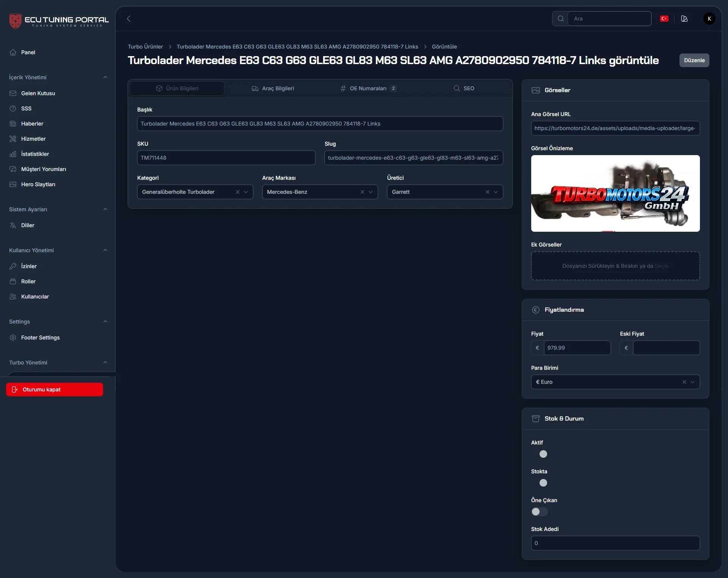Go to Kullanıcılar in sidebar
Image resolution: width=728 pixels, height=578 pixels.
[x=35, y=297]
